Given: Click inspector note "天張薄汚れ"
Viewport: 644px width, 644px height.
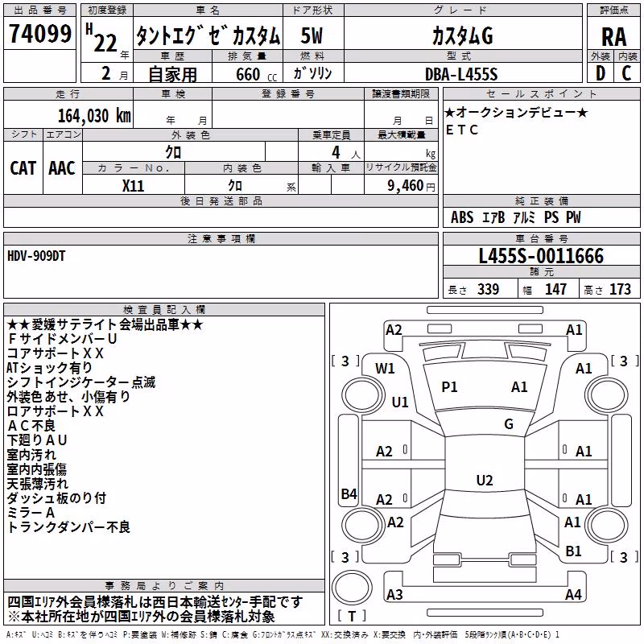Looking at the screenshot, I should click(37, 484).
